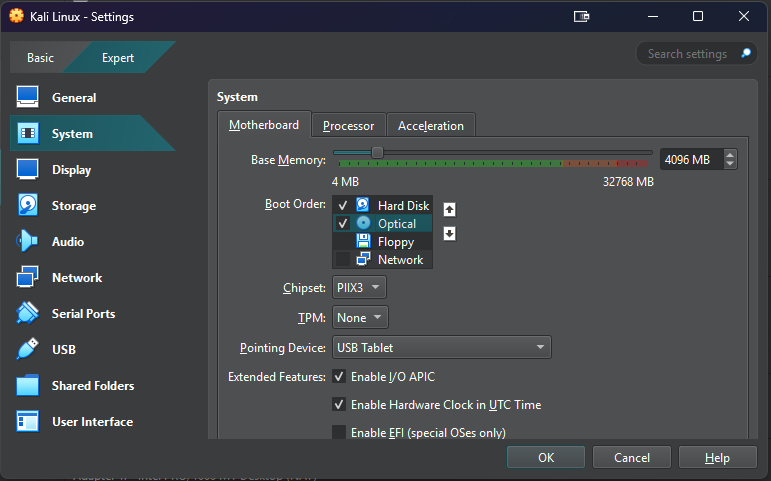Open the Pointing Device USB Tablet dropdown
771x481 pixels.
click(x=442, y=347)
